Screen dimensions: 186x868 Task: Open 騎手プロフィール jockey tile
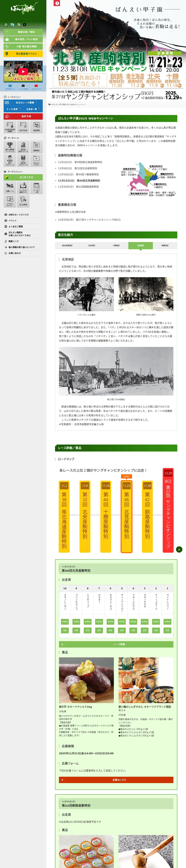(x=10, y=160)
